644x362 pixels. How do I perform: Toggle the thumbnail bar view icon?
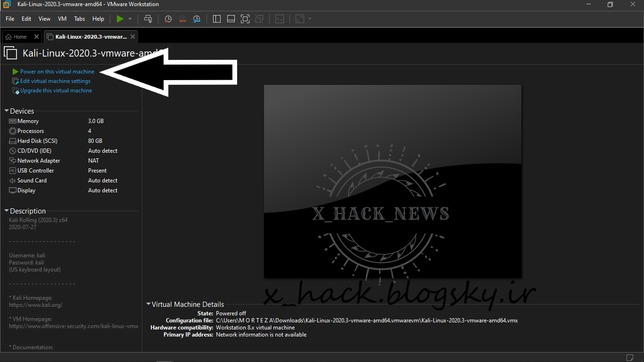[x=231, y=19]
